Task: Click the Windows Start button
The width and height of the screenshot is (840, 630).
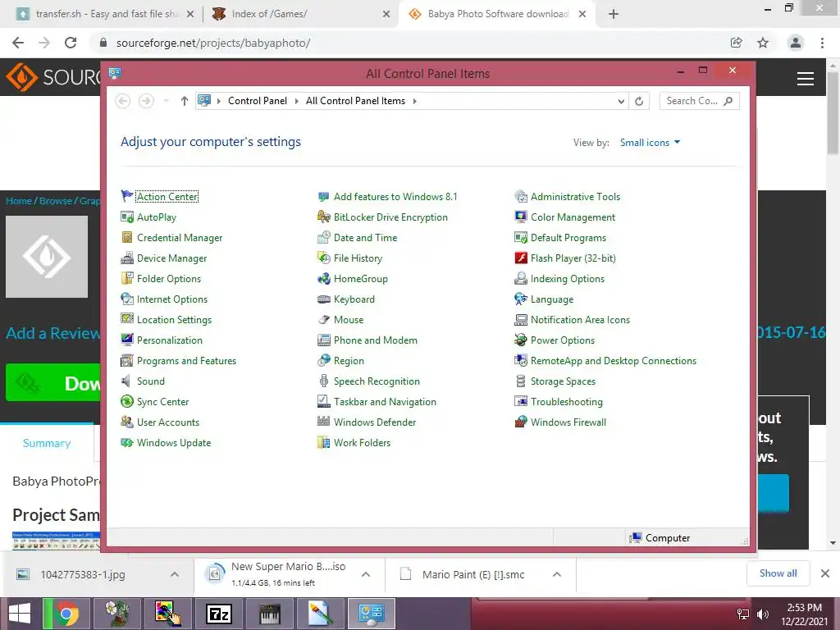Action: click(x=20, y=614)
